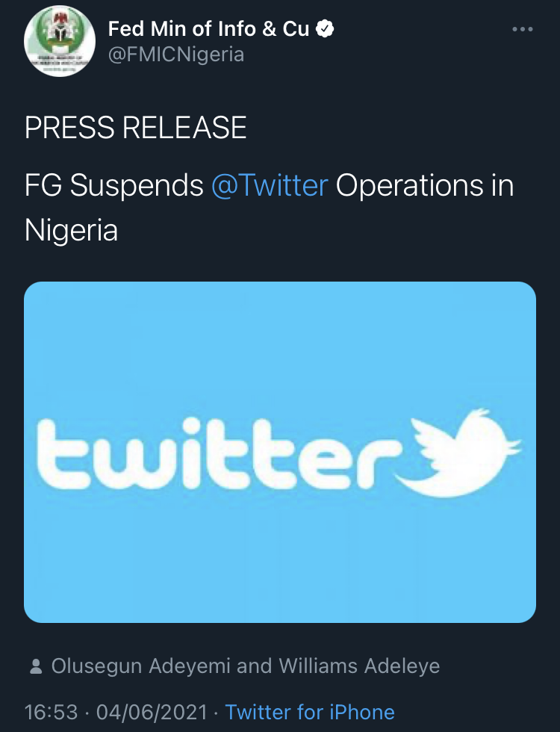Open the three-dot more options menu
560x732 pixels.
pyautogui.click(x=522, y=29)
